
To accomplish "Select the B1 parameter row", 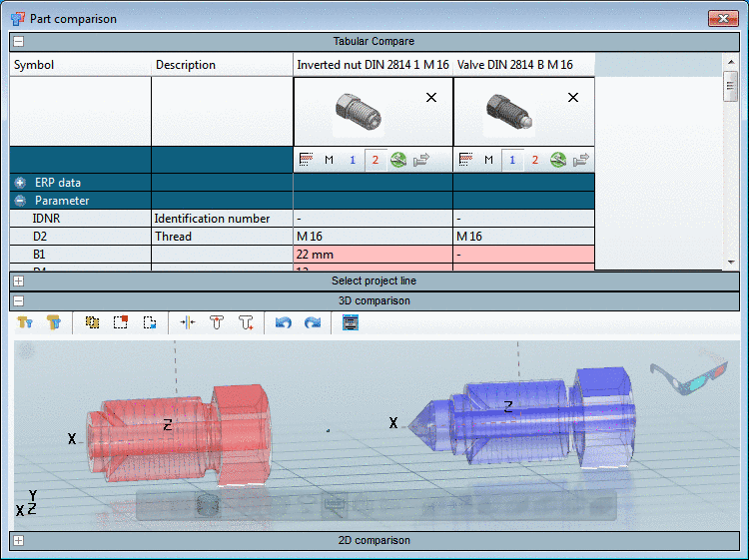I will pos(302,255).
